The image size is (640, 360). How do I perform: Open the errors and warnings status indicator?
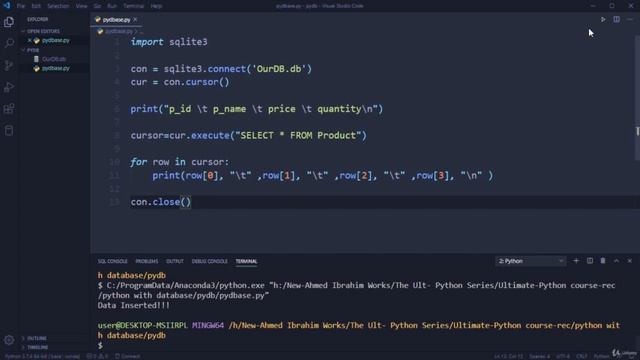click(97, 356)
